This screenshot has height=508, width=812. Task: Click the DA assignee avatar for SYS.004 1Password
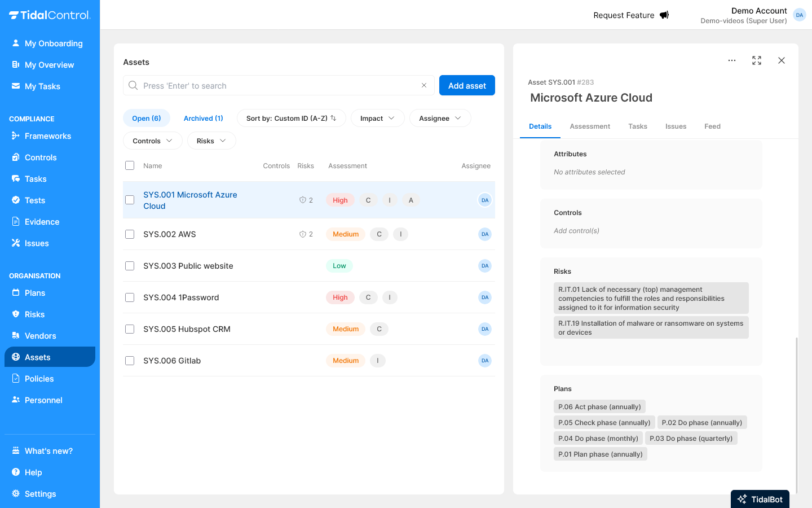point(484,297)
